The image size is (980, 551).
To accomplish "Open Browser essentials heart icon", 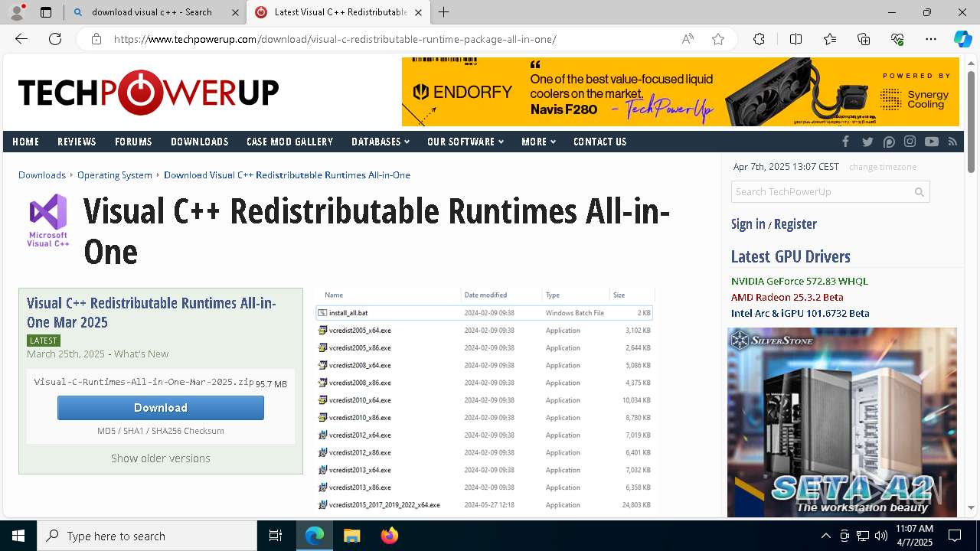I will (897, 39).
